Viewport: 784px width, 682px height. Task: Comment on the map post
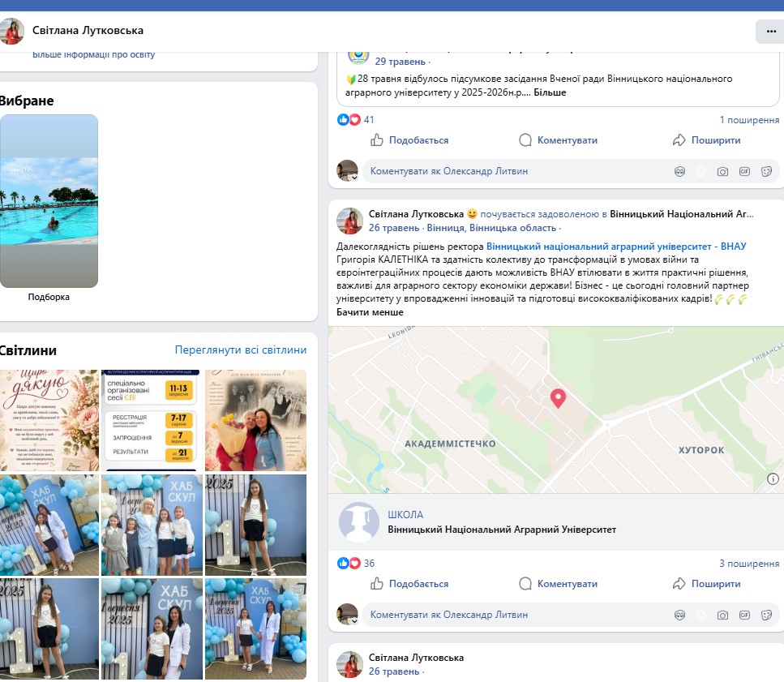[x=558, y=584]
